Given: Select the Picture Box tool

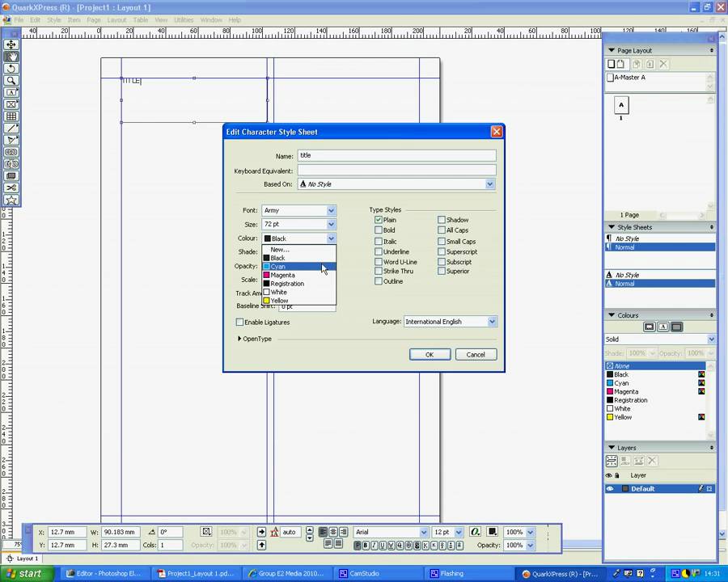Looking at the screenshot, I should [11, 104].
